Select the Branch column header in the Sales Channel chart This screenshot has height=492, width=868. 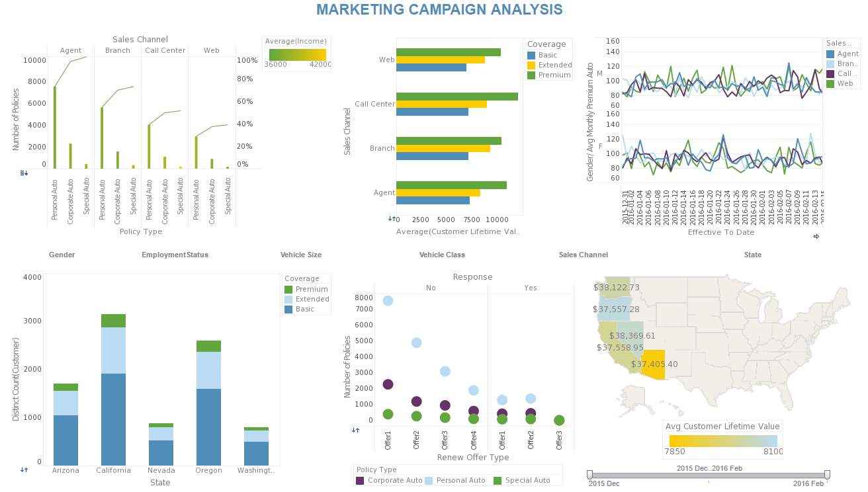coord(118,50)
